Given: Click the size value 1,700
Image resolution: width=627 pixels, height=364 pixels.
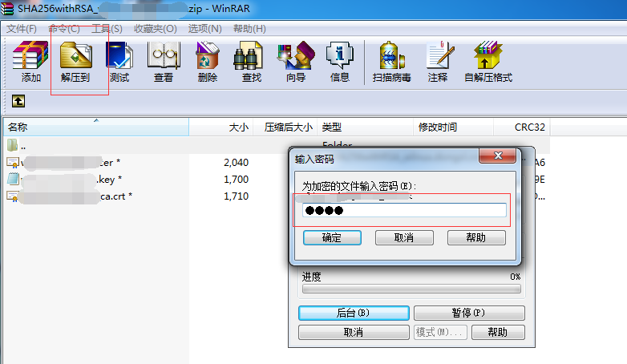Looking at the screenshot, I should [x=236, y=180].
